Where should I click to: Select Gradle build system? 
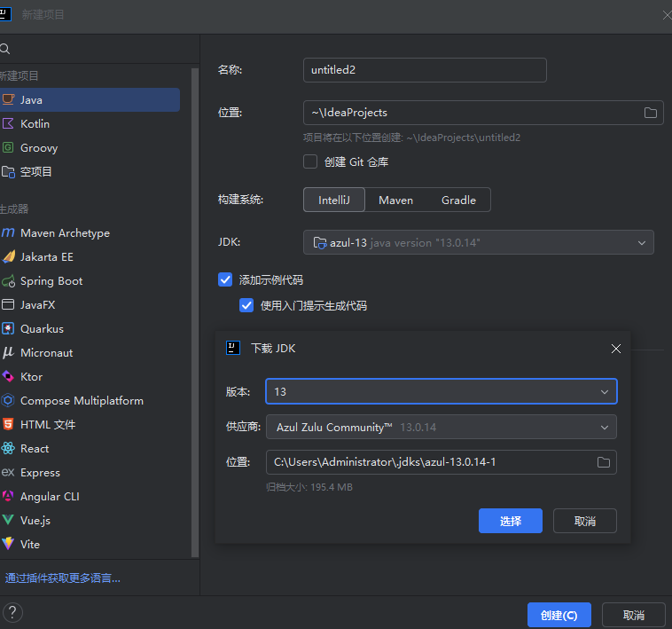(458, 200)
